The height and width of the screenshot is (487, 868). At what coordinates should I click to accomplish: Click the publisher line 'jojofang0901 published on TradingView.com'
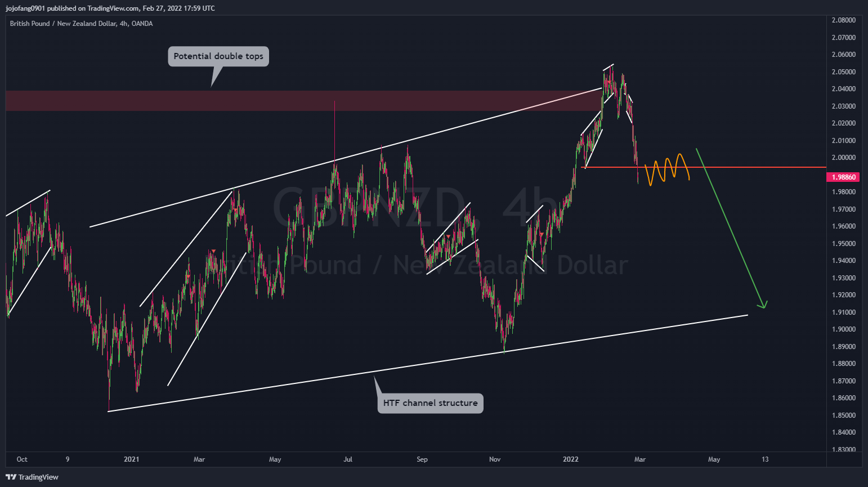coord(72,8)
